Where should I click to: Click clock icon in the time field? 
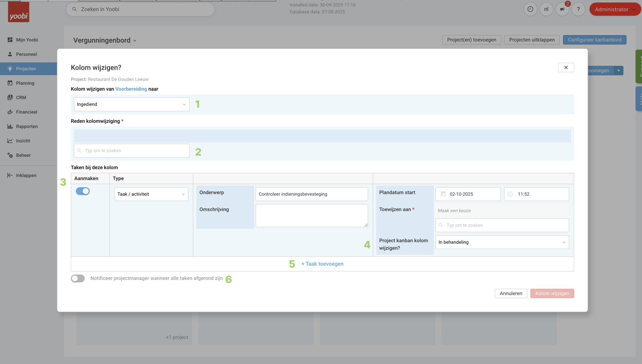tap(510, 194)
